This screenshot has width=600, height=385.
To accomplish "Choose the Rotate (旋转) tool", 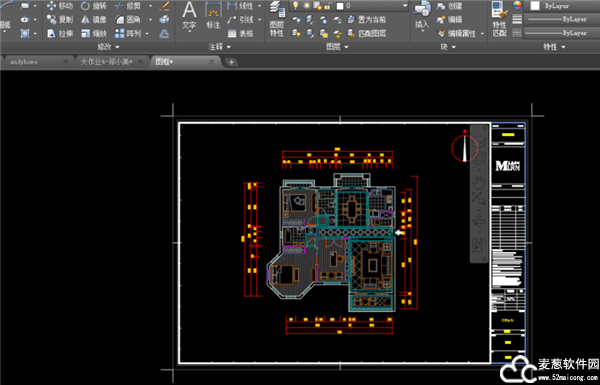I will pos(93,6).
